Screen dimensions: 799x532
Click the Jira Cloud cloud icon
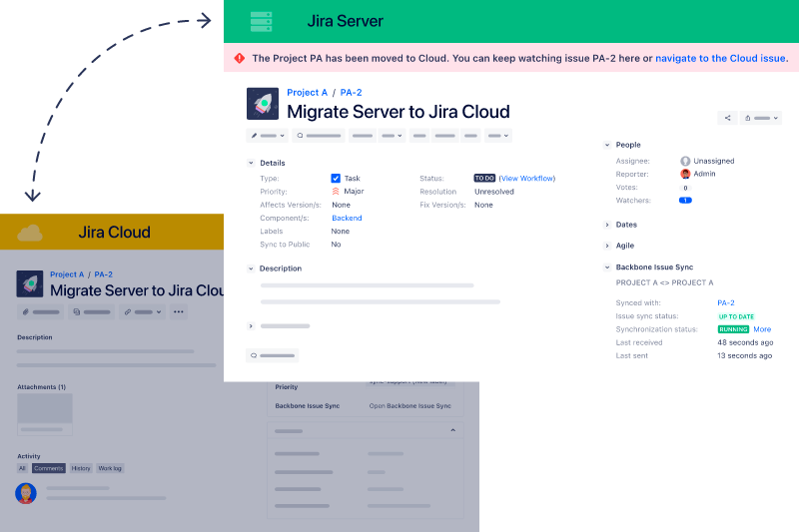click(x=30, y=233)
